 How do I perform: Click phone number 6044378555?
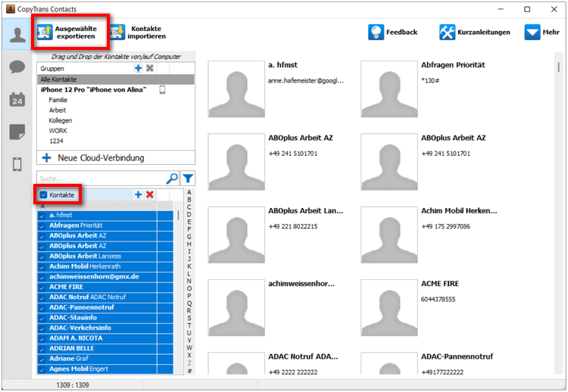(438, 300)
